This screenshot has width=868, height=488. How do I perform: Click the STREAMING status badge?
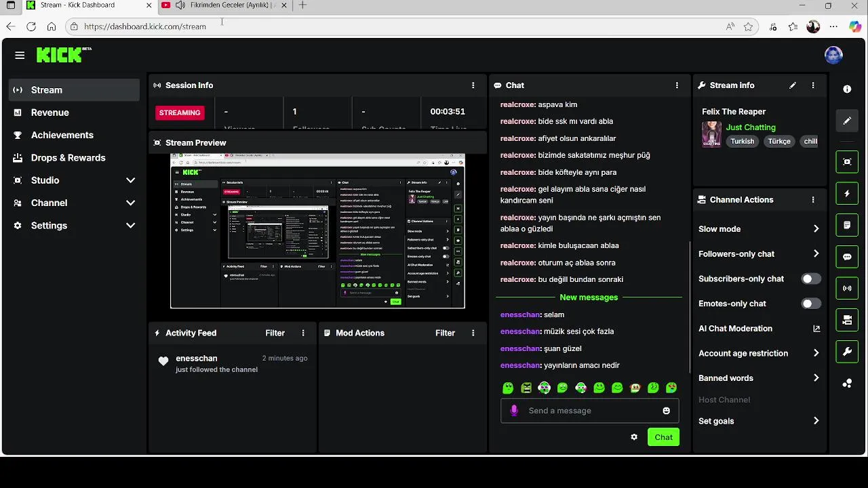click(180, 113)
